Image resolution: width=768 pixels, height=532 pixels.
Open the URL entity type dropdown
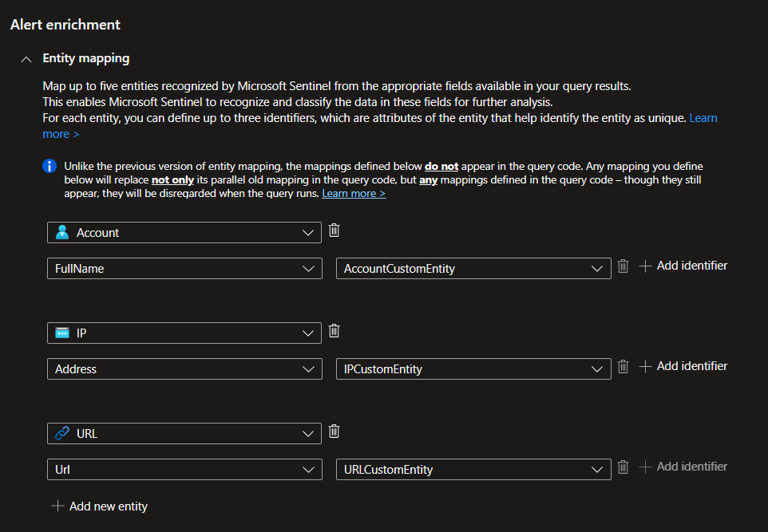coord(184,434)
